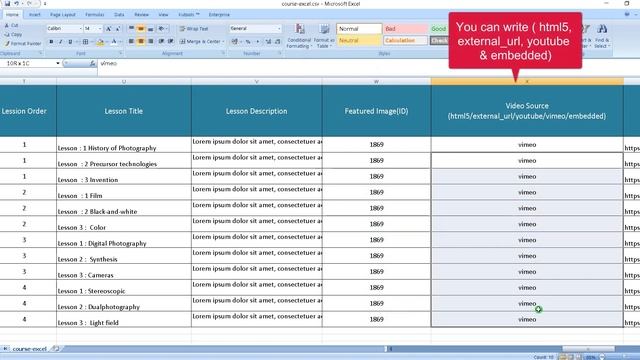Click the Decrease Font Size icon

118,29
